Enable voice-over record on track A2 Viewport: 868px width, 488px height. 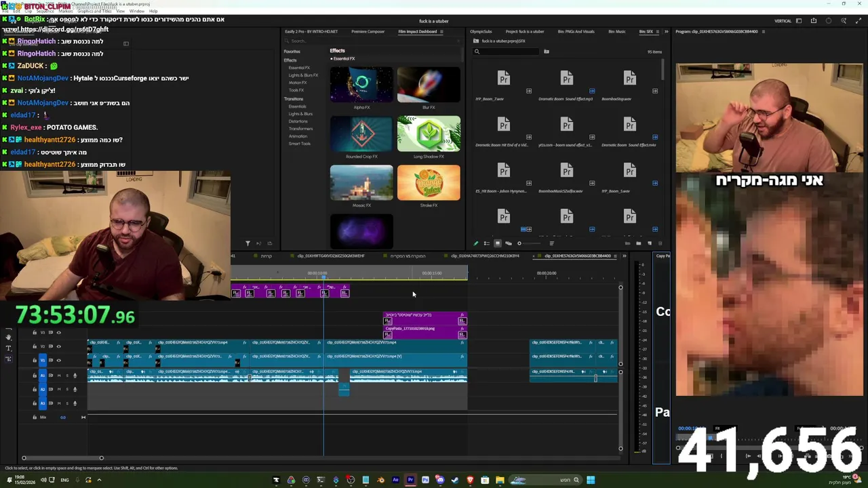[x=75, y=390]
